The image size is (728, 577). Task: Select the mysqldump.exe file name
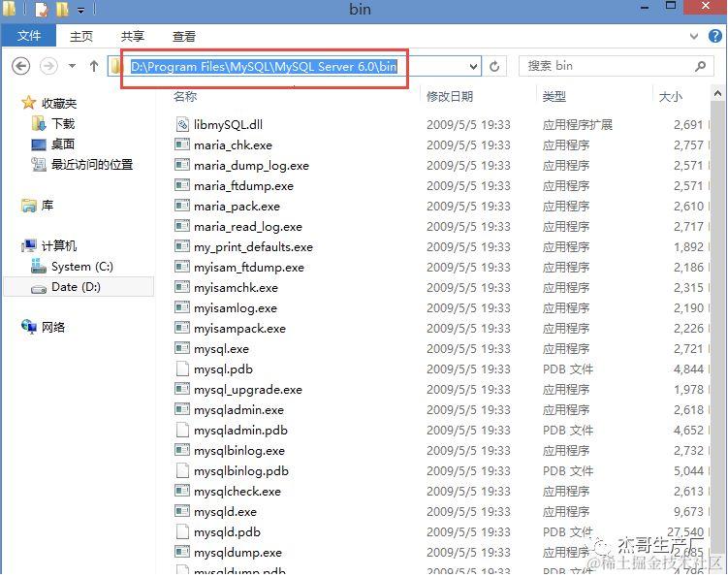(x=237, y=553)
